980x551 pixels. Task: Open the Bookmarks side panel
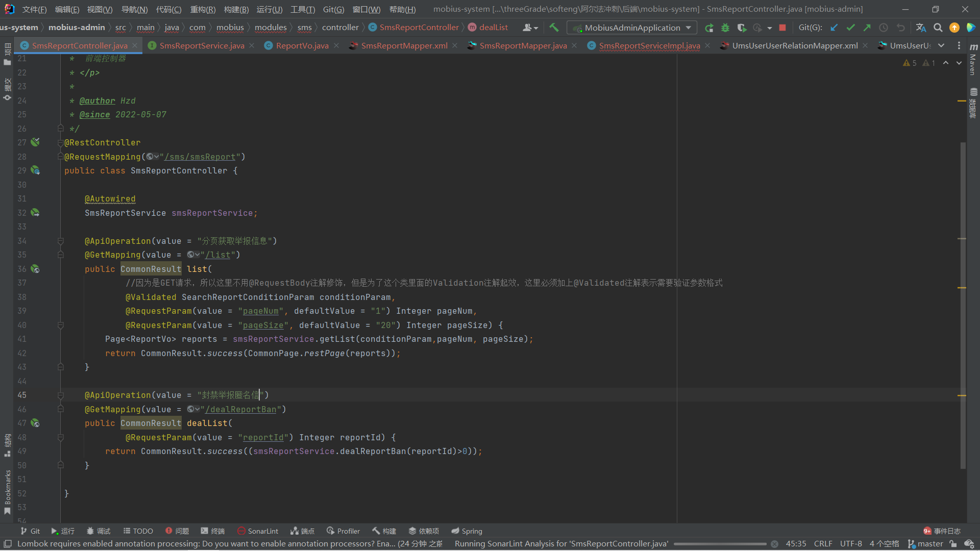click(7, 492)
